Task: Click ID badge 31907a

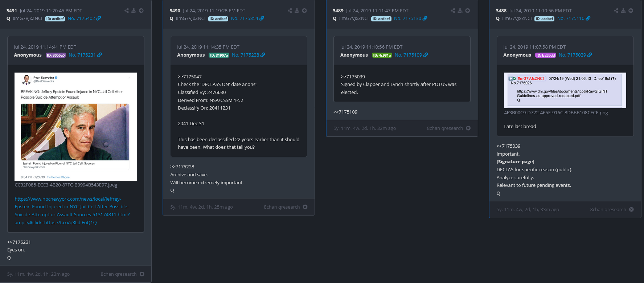Action: (219, 55)
